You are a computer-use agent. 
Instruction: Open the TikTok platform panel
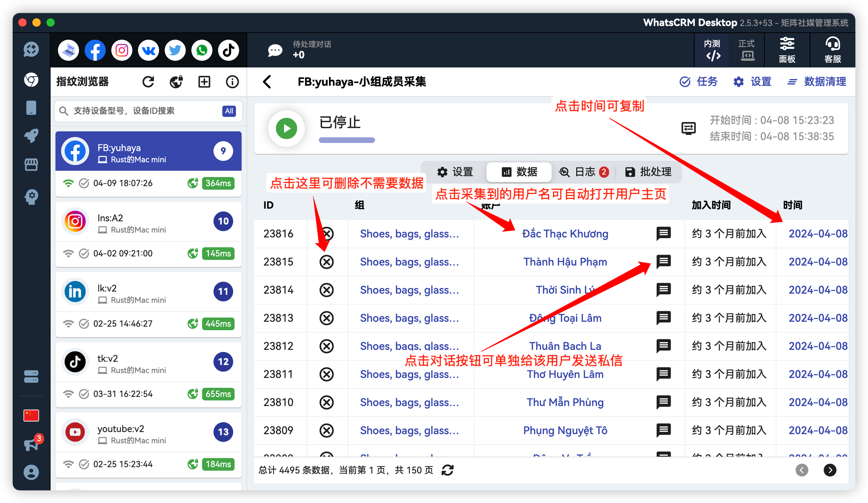(x=228, y=50)
